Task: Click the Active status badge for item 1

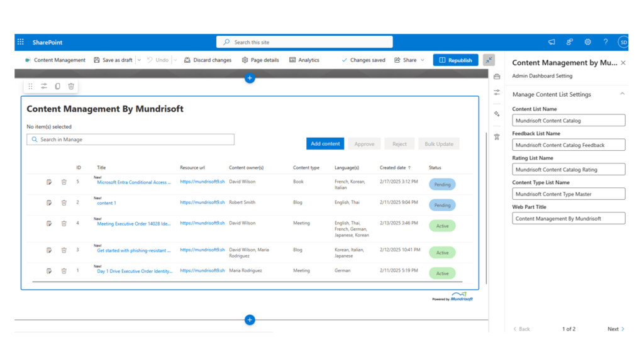Action: tap(442, 273)
